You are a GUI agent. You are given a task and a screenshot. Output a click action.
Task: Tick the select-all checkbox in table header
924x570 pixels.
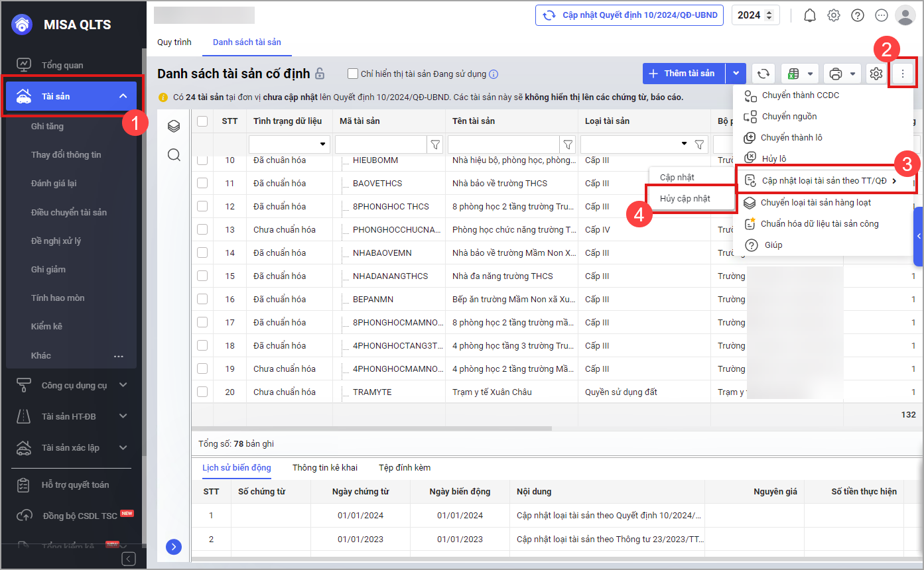(x=202, y=121)
